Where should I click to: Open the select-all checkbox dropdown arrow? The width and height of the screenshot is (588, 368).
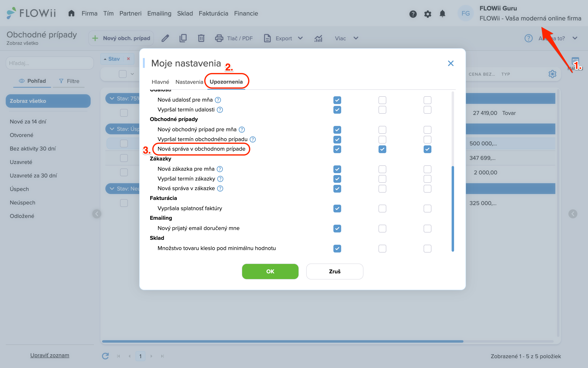click(x=132, y=74)
